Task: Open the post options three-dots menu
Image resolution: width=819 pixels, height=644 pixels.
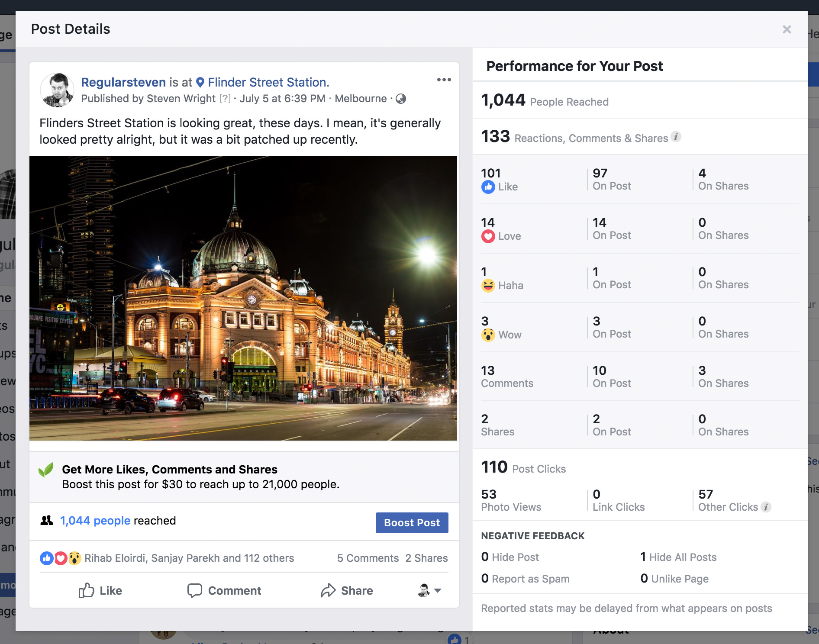Action: (444, 80)
